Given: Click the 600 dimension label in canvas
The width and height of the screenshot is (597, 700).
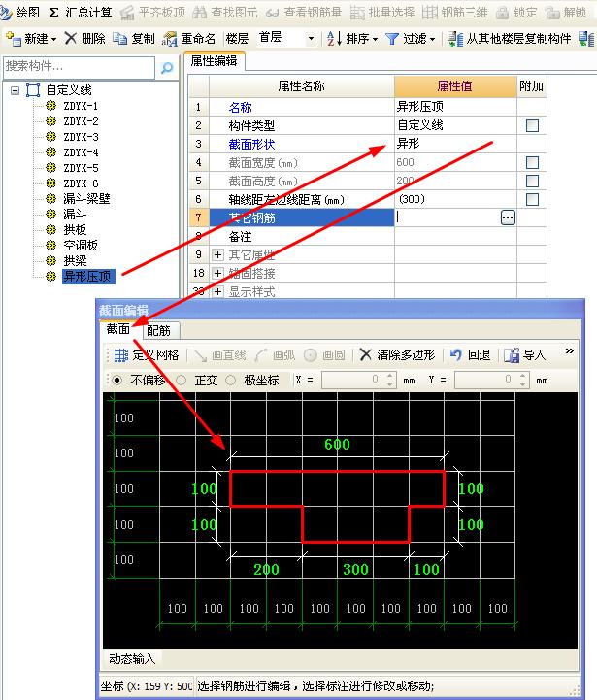Looking at the screenshot, I should [x=337, y=445].
